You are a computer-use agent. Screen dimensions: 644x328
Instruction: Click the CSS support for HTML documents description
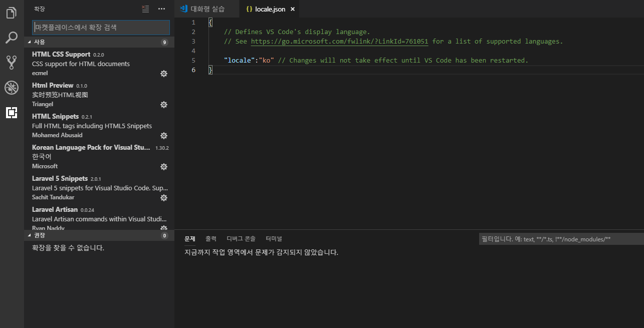[81, 64]
